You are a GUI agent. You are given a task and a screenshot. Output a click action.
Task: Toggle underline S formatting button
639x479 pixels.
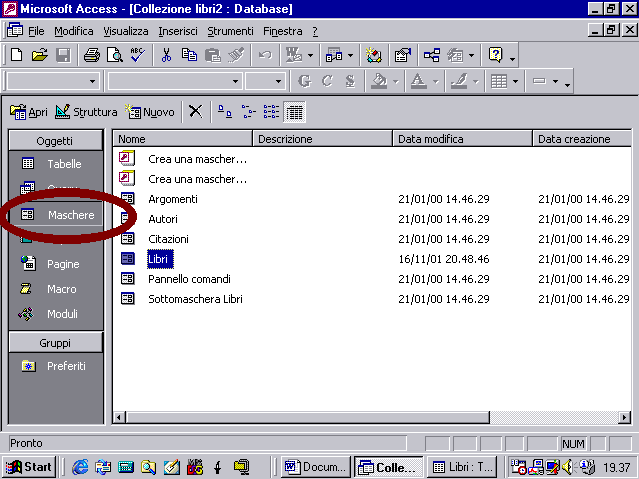tap(350, 82)
